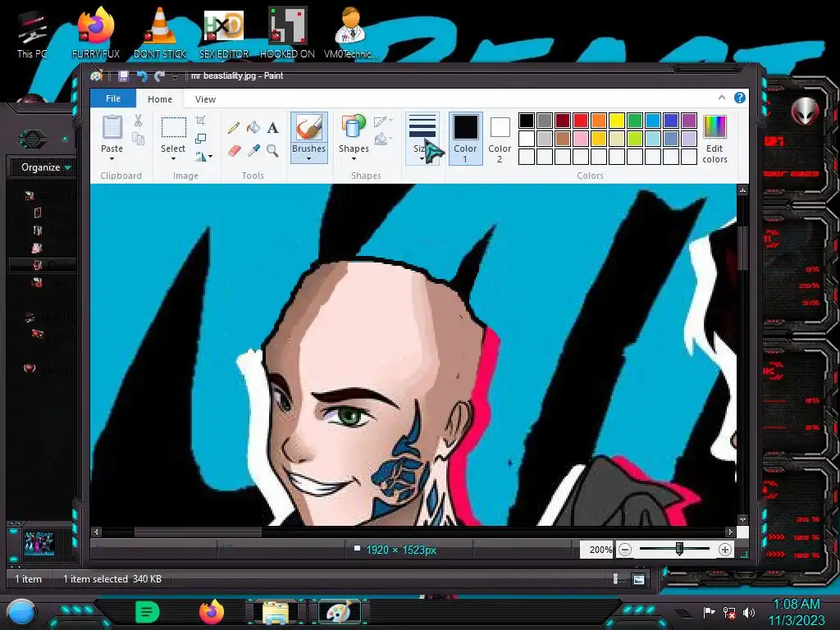Choose the Fill with color bucket
The height and width of the screenshot is (630, 840).
click(253, 127)
